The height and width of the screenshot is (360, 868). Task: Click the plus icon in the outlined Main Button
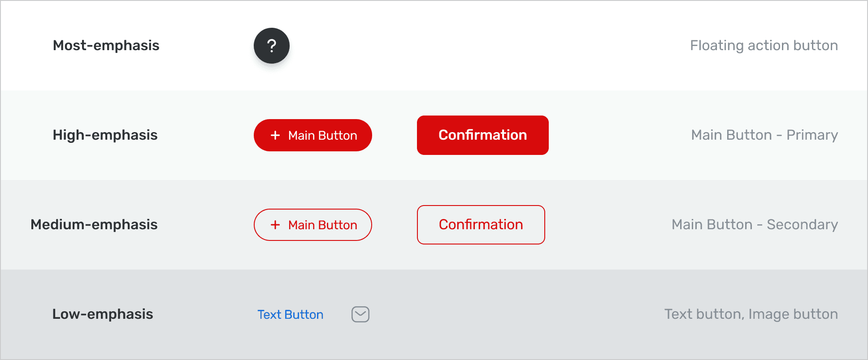(x=275, y=225)
